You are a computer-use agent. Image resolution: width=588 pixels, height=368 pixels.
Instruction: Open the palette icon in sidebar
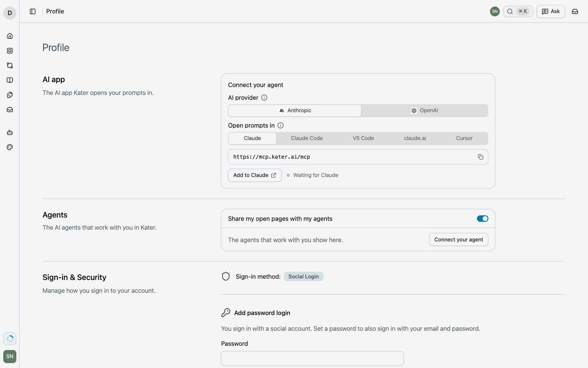(x=10, y=147)
